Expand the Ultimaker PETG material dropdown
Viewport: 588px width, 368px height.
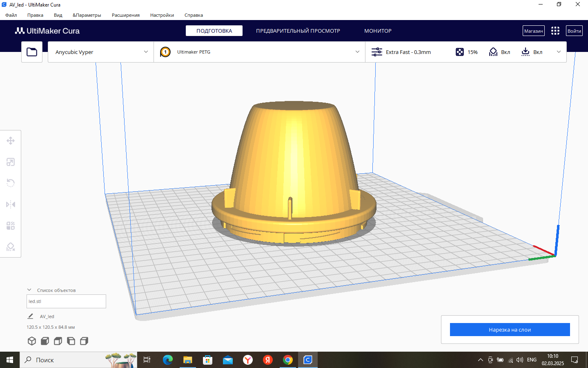click(x=260, y=52)
